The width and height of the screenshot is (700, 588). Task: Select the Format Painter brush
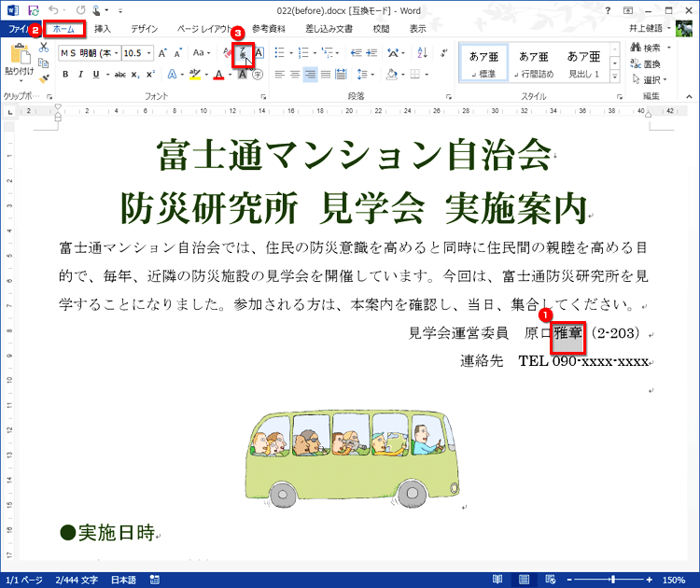(x=43, y=78)
